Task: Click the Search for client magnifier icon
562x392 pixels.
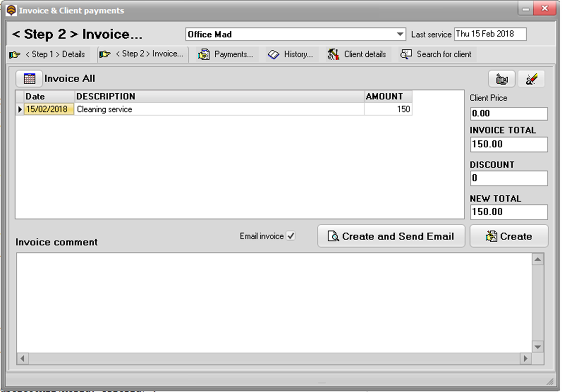Action: pyautogui.click(x=407, y=54)
